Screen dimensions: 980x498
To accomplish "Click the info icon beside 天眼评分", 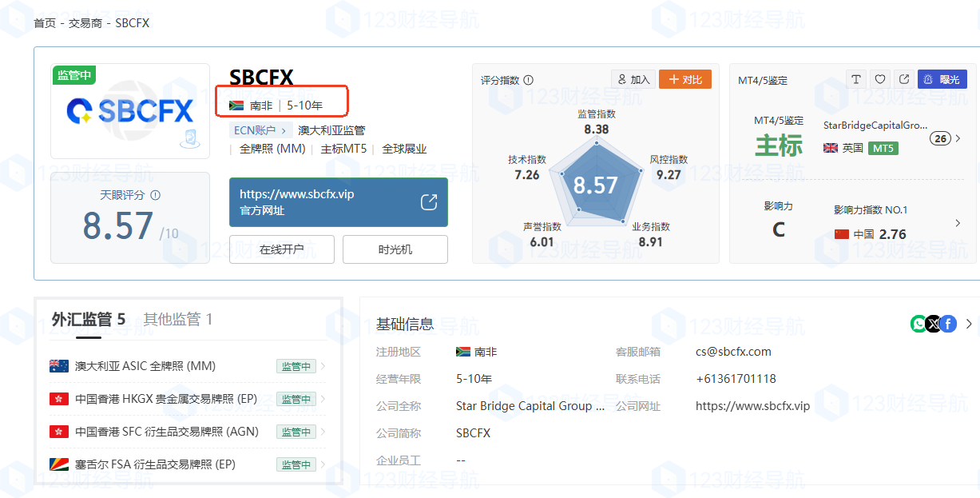I will [x=156, y=195].
